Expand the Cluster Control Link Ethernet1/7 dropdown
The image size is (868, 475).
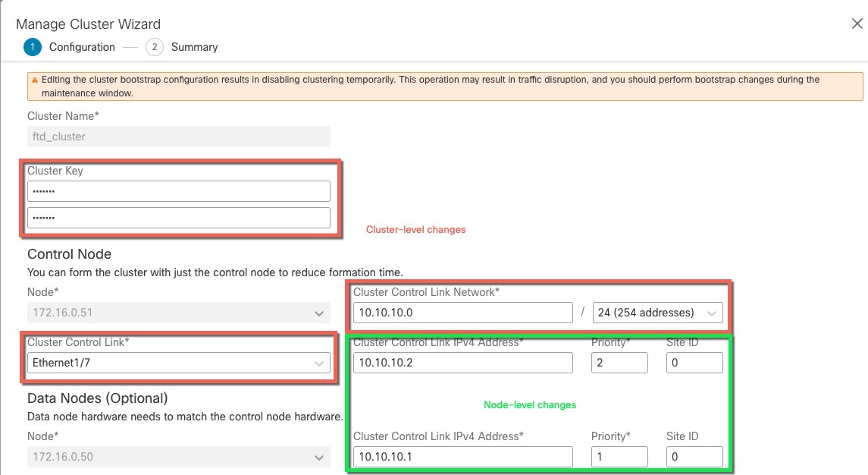point(179,363)
